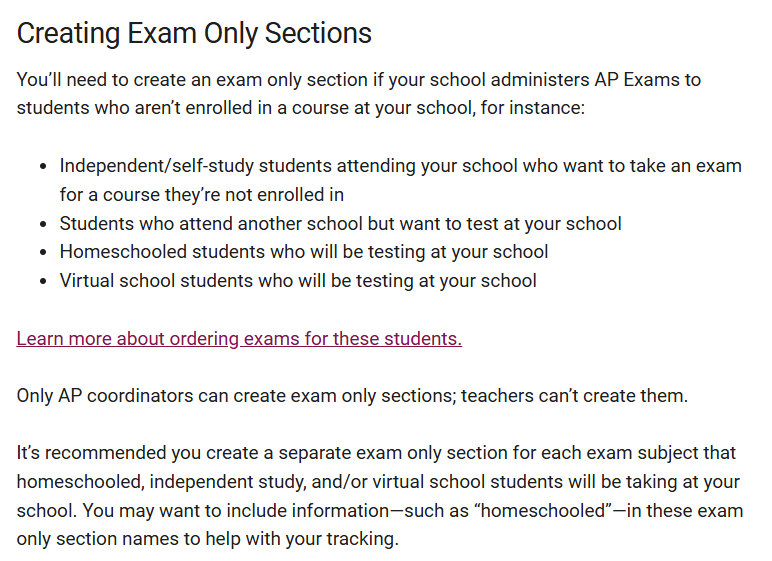Click the final line about section names tracking

(207, 539)
